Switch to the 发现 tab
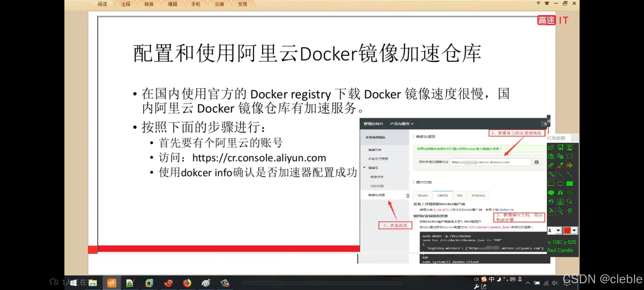This screenshot has width=644, height=290. click(x=243, y=4)
